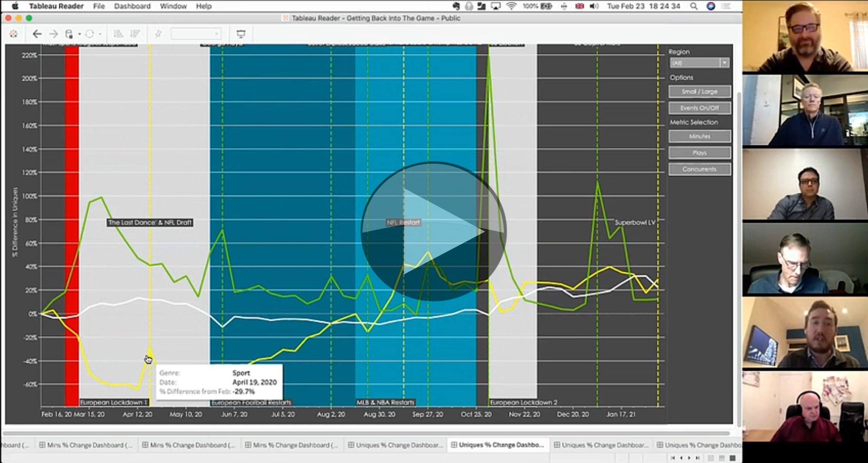The height and width of the screenshot is (463, 868).
Task: Go to last sheet navigation icon
Action: point(697,458)
